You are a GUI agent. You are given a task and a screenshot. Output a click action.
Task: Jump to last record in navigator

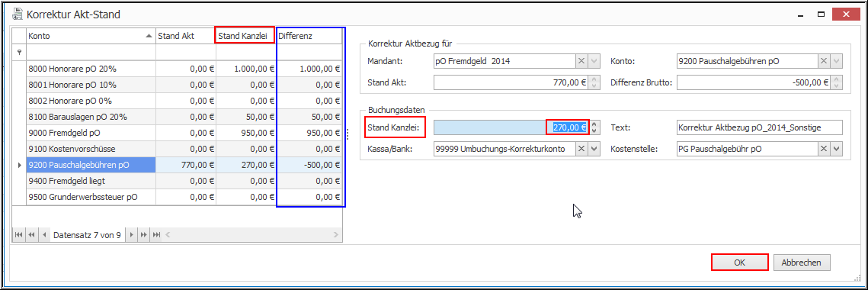[x=156, y=235]
